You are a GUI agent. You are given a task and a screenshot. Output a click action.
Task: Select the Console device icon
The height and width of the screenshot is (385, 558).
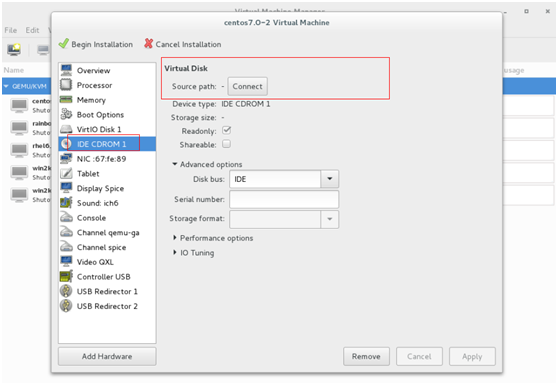pyautogui.click(x=66, y=217)
